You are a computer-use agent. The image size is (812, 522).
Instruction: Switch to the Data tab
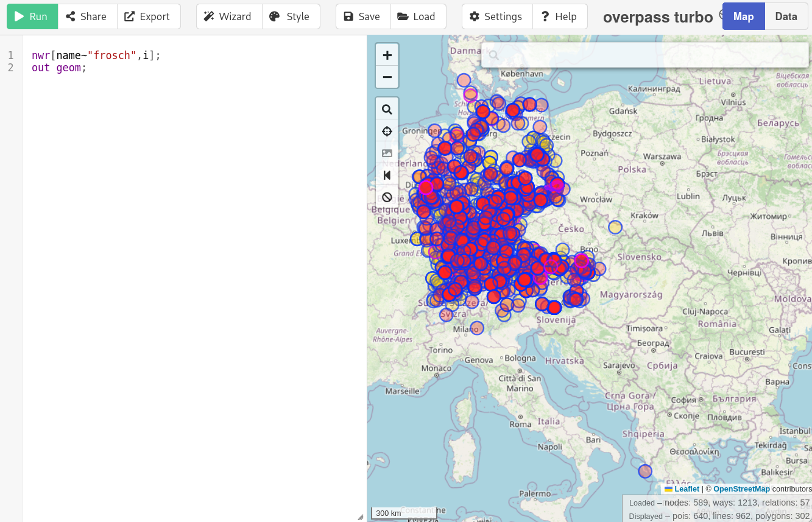[786, 16]
